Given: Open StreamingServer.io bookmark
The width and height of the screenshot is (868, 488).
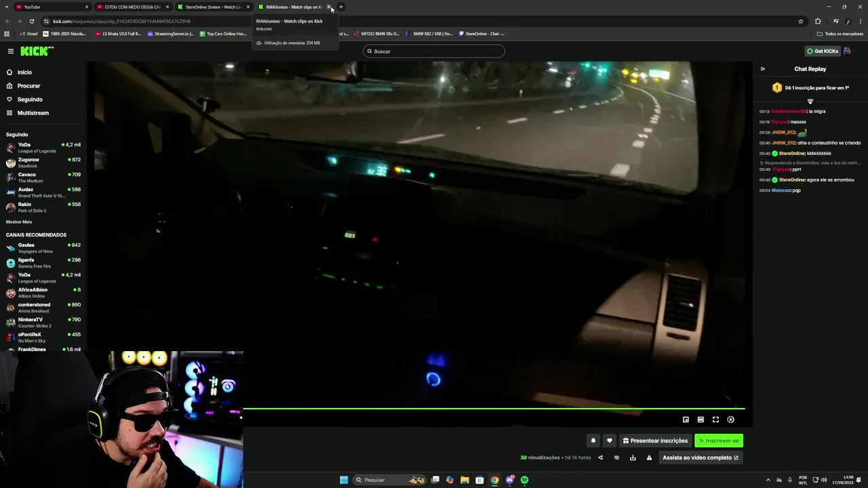Looking at the screenshot, I should tap(170, 34).
